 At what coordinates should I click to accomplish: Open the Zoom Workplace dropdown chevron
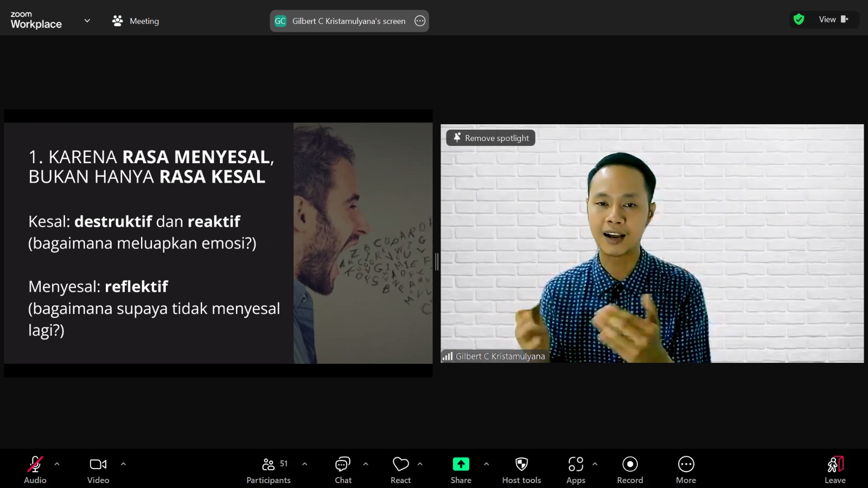[87, 21]
